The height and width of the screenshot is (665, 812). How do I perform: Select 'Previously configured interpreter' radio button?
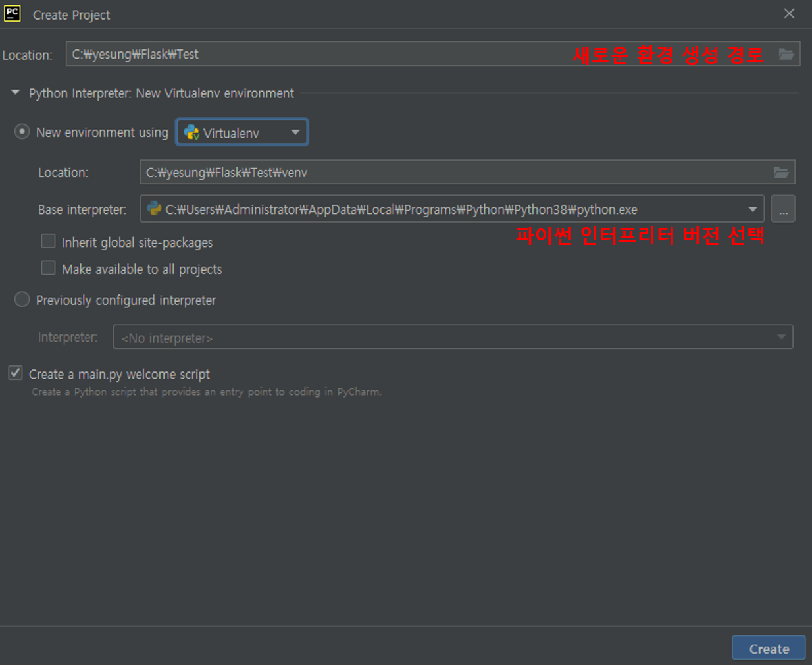pos(22,300)
